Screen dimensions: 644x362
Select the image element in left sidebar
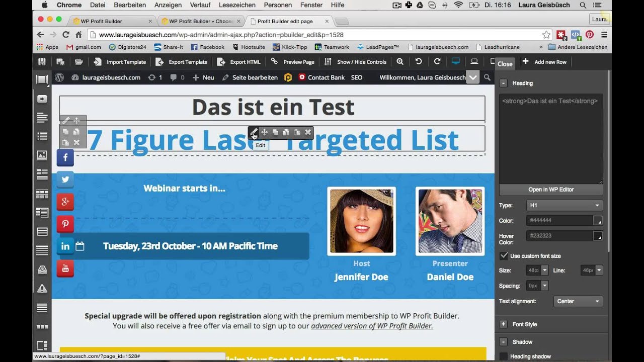pos(42,155)
